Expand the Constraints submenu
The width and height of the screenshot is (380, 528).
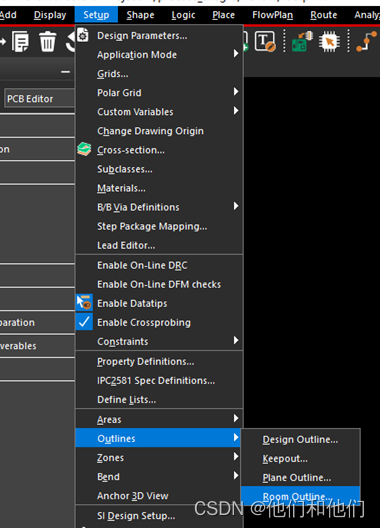159,341
